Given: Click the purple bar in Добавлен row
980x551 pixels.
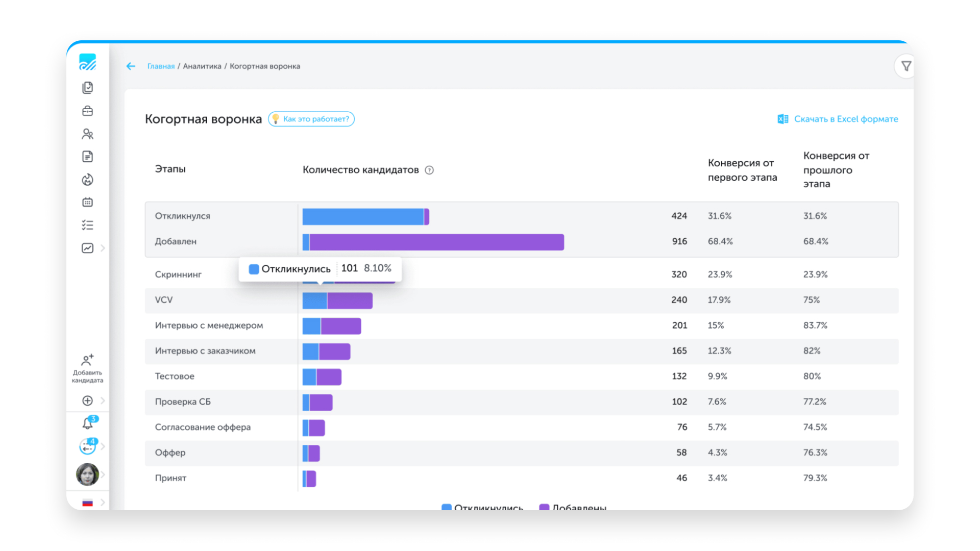Looking at the screenshot, I should (436, 242).
